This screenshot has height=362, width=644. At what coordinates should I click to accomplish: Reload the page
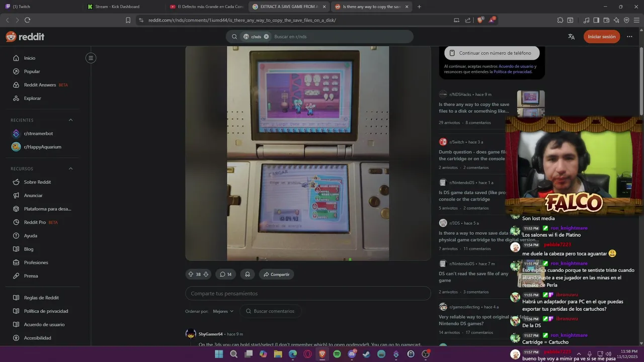tap(27, 20)
